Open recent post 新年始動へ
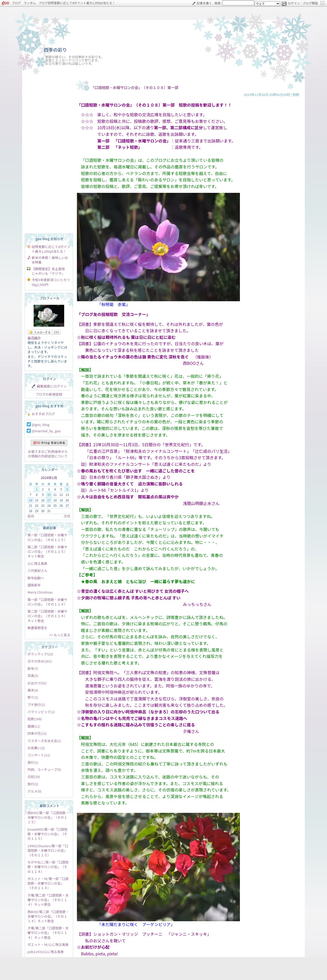 tap(35, 578)
